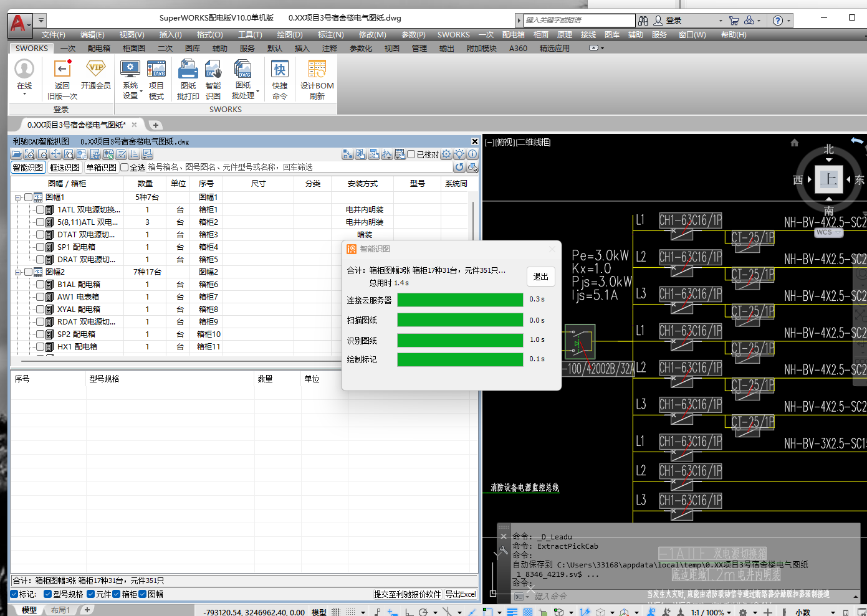Click the keyword search input field
This screenshot has height=616, width=867.
pyautogui.click(x=578, y=21)
